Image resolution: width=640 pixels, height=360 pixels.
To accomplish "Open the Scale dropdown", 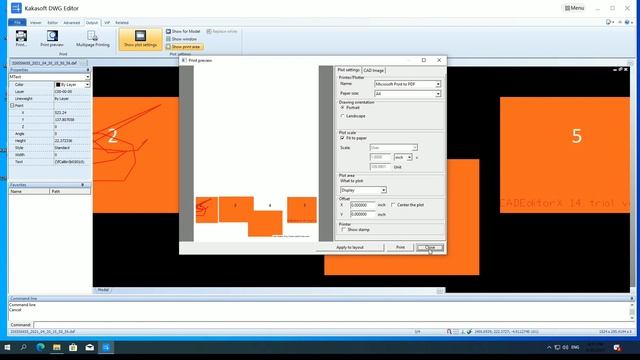I will 415,147.
